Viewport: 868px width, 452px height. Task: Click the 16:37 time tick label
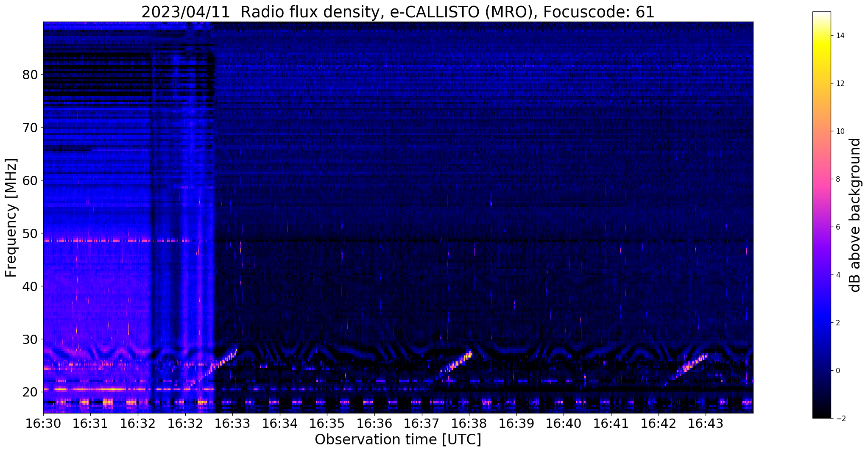tap(421, 424)
